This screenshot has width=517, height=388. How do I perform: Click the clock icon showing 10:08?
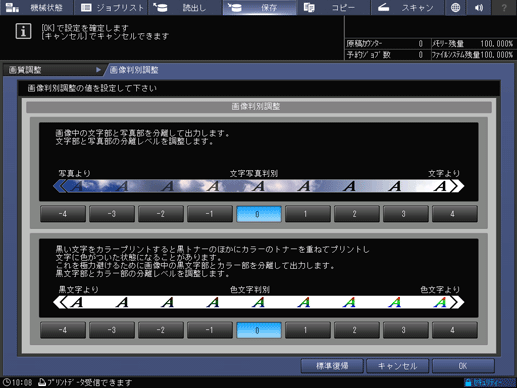coord(7,382)
